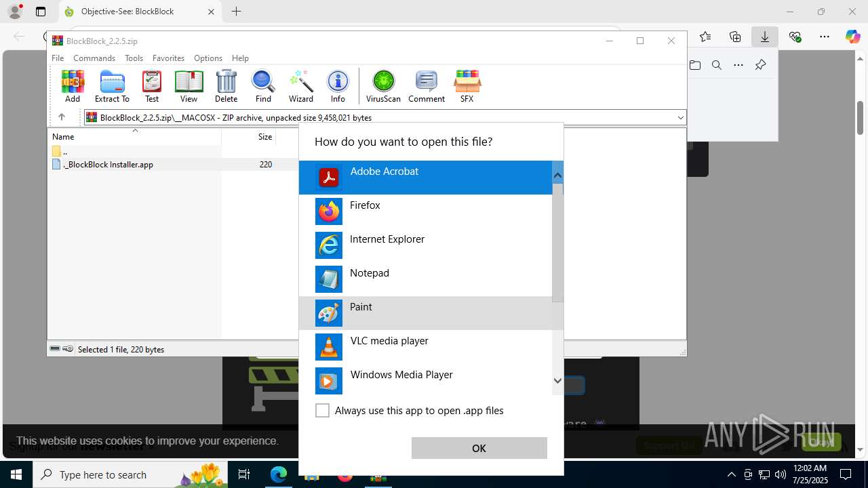Click the '220' size value in the file row
The height and width of the screenshot is (488, 868).
click(265, 164)
